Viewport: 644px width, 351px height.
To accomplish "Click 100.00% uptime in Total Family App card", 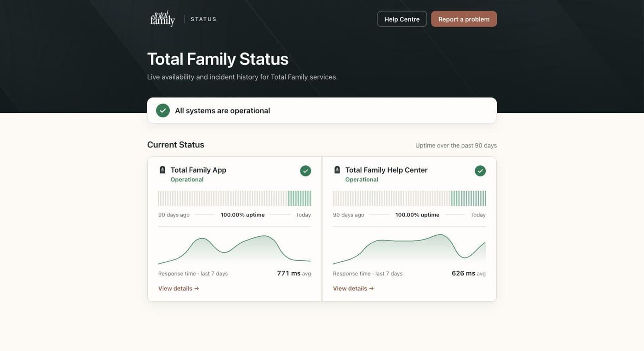I will [242, 215].
